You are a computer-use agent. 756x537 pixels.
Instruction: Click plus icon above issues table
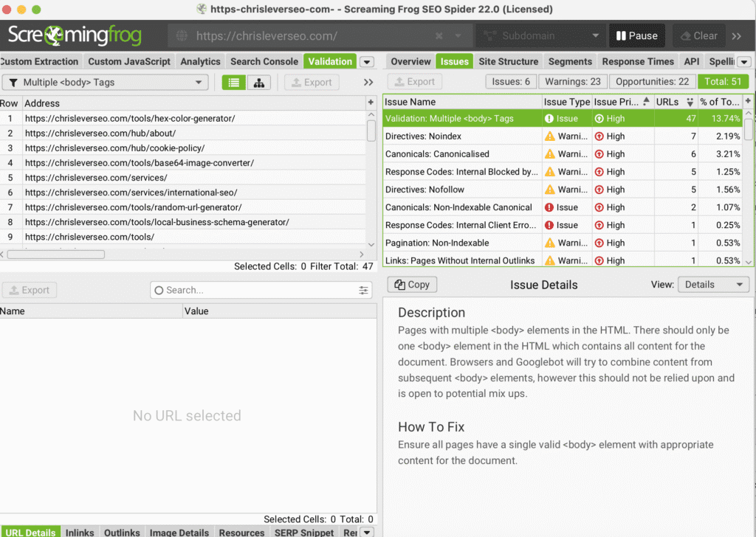(x=748, y=101)
